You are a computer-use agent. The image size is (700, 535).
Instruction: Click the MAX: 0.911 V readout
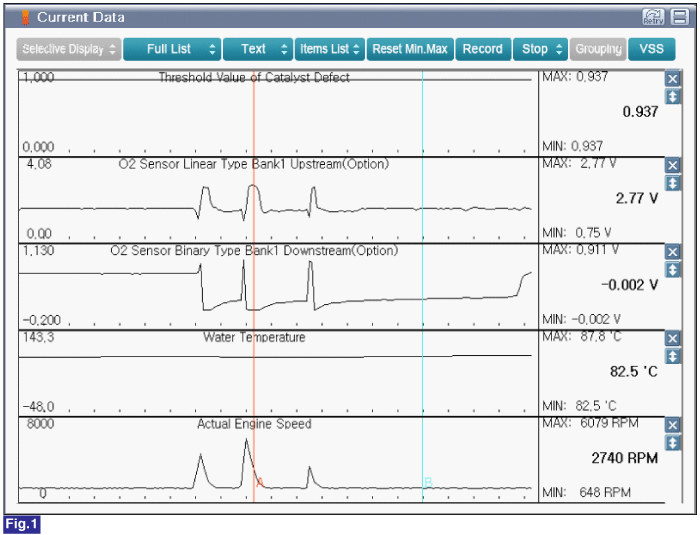(x=580, y=250)
